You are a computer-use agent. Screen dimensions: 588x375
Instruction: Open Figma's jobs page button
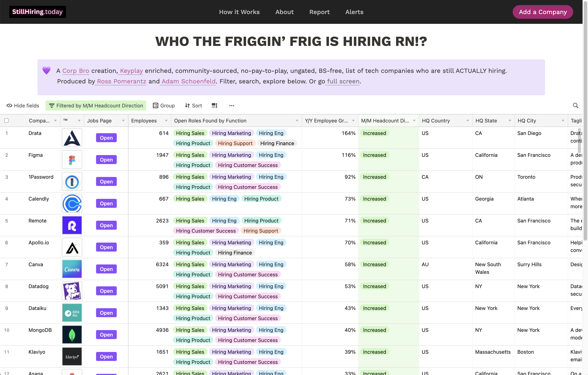click(106, 160)
